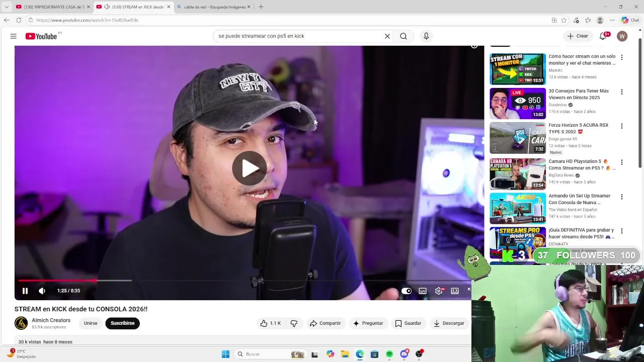Open the weather widget showing 22°C
Image resolution: width=644 pixels, height=362 pixels.
(x=23, y=354)
